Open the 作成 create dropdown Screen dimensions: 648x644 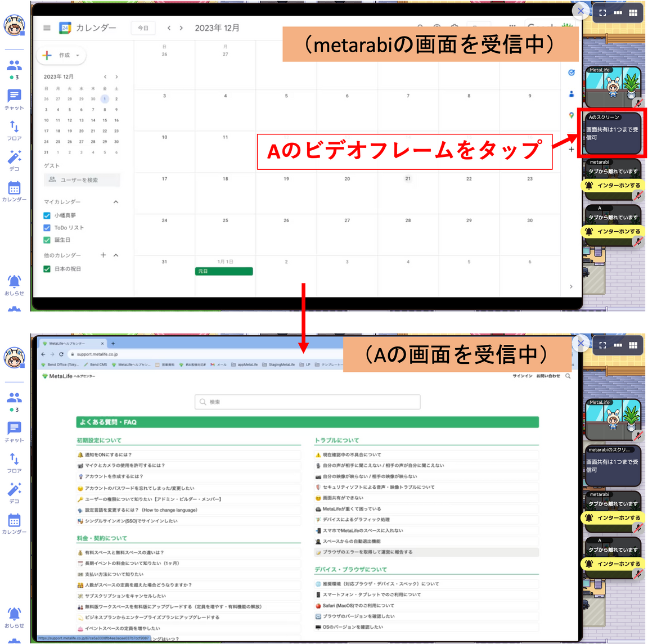61,55
